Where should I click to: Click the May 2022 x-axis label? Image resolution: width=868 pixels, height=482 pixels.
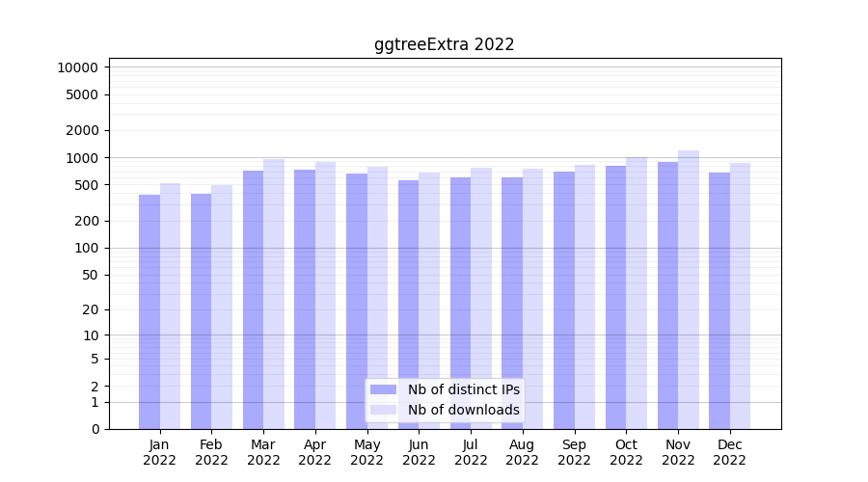366,452
